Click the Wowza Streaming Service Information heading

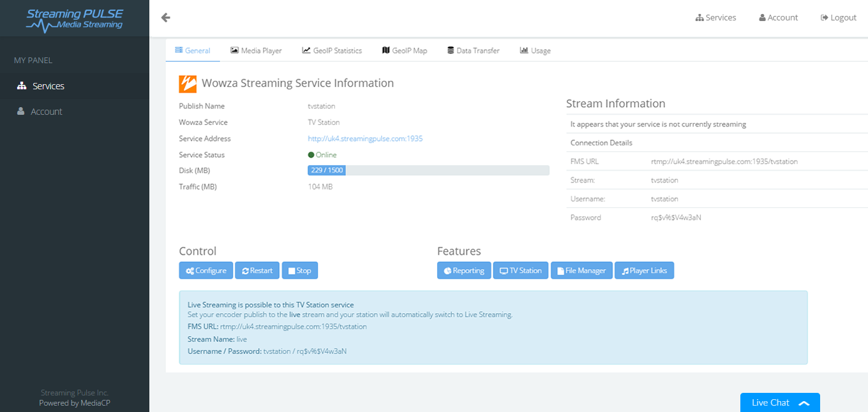(x=297, y=83)
